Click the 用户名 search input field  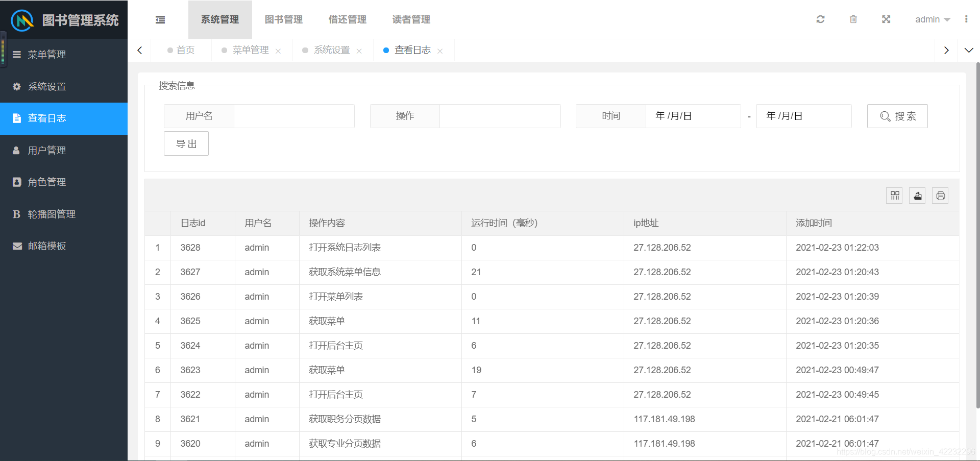click(294, 116)
